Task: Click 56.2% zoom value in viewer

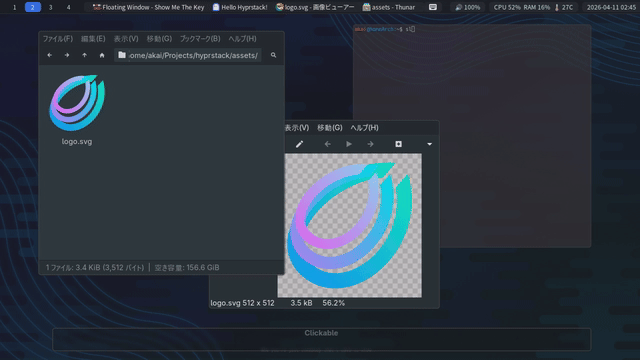Action: click(x=333, y=303)
